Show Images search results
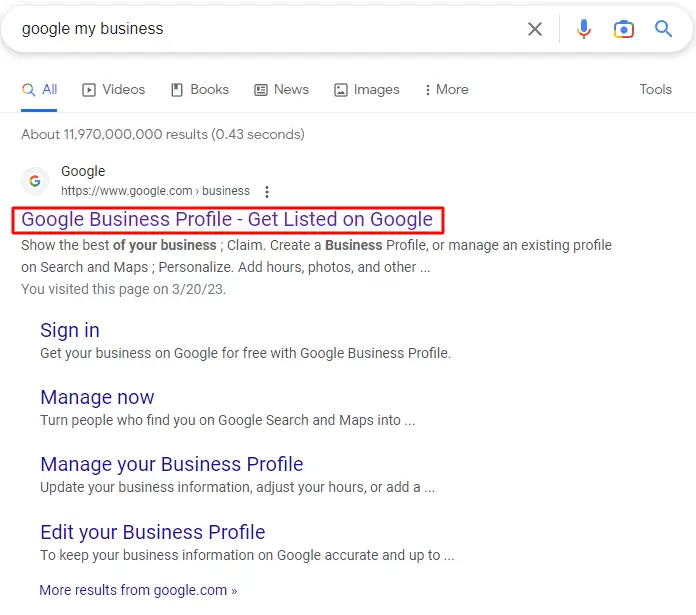This screenshot has width=696, height=615. pyautogui.click(x=367, y=89)
